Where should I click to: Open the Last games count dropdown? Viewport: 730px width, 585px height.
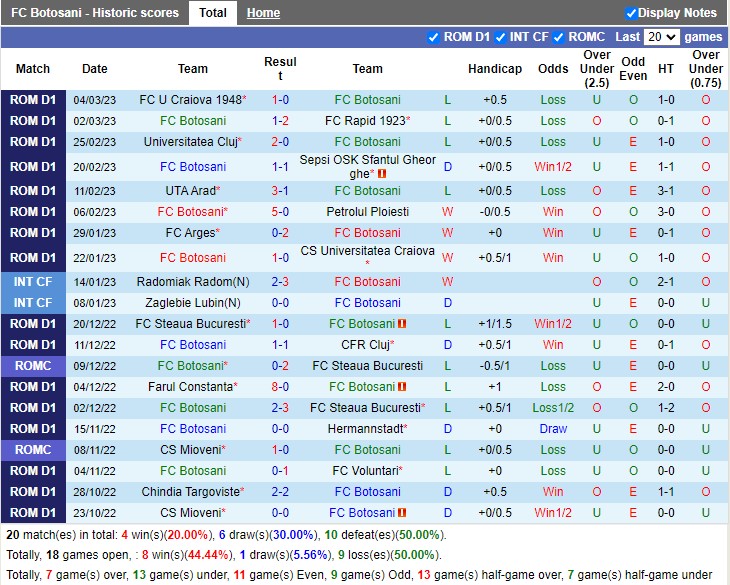661,37
